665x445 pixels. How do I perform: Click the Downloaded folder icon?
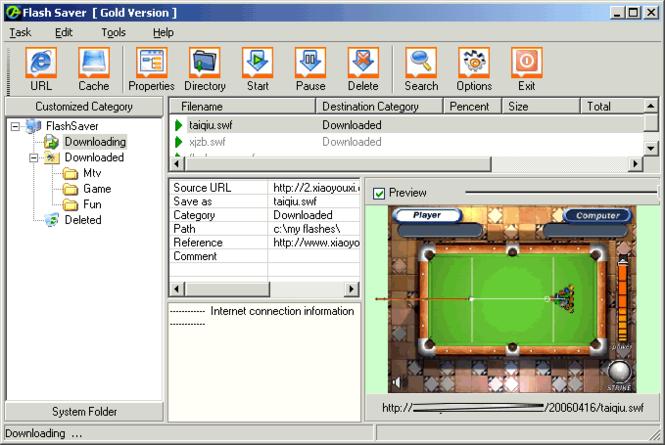click(51, 157)
